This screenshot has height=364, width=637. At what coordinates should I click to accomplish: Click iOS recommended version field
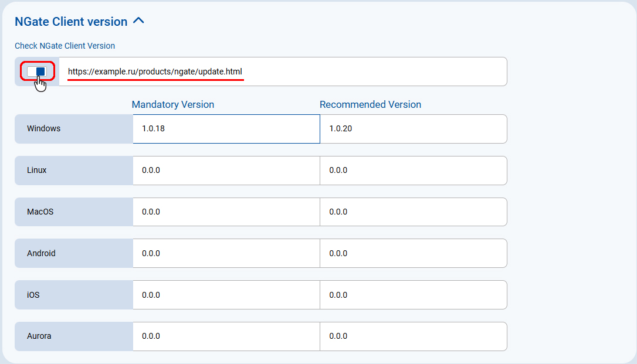click(413, 295)
